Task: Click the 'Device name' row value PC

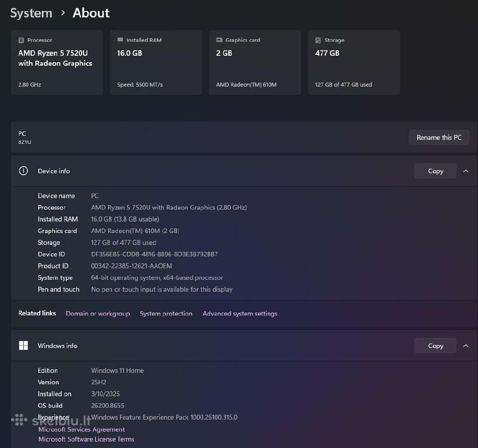Action: click(x=95, y=196)
